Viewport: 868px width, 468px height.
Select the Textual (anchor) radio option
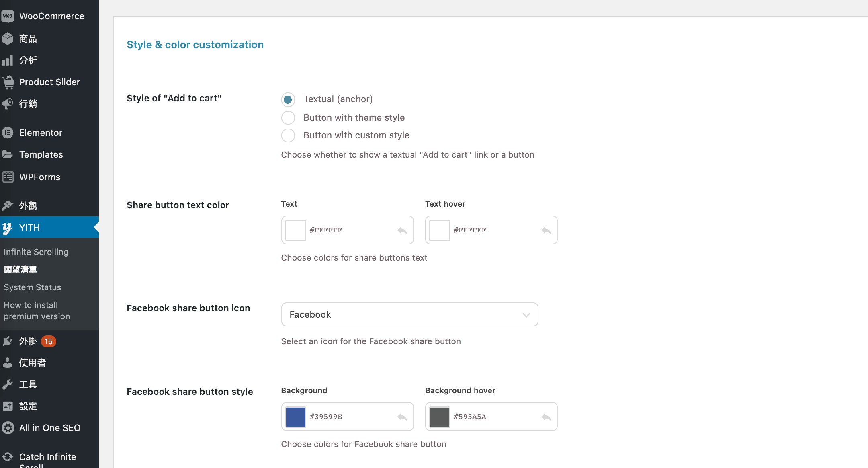pyautogui.click(x=288, y=99)
